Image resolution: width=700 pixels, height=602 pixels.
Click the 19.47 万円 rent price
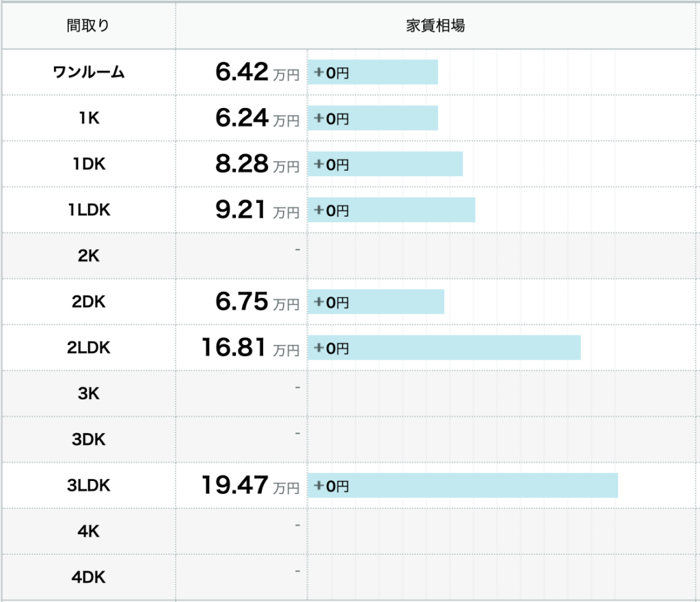(250, 486)
